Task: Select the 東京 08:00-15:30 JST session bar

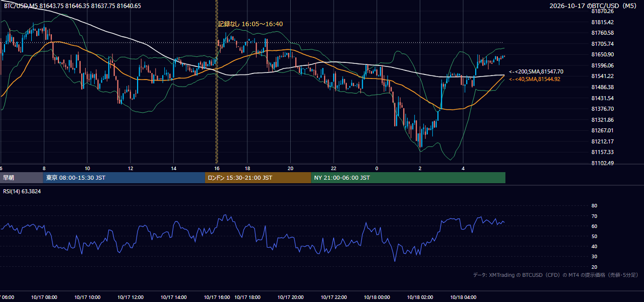Action: click(124, 178)
